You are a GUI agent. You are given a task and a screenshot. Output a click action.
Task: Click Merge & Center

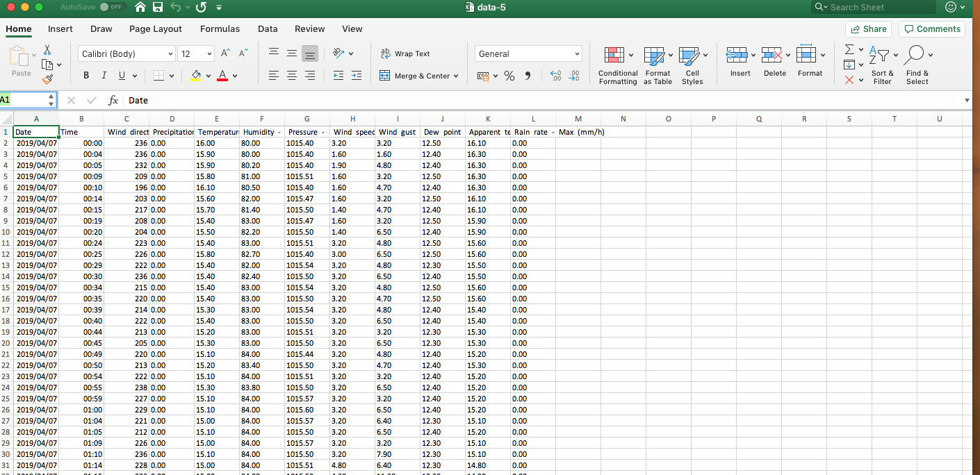pos(419,76)
